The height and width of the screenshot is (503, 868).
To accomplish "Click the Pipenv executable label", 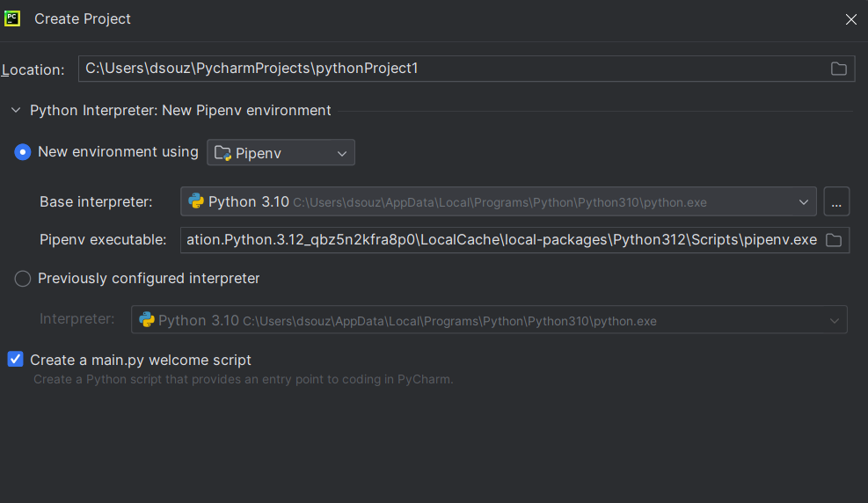I will 103,239.
